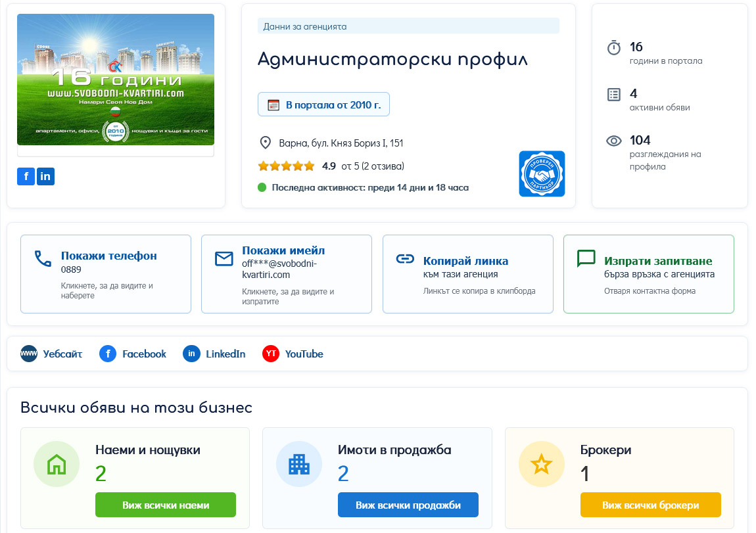Open the "Facebook" text link
Viewport: 756px width, 533px height.
coord(144,354)
